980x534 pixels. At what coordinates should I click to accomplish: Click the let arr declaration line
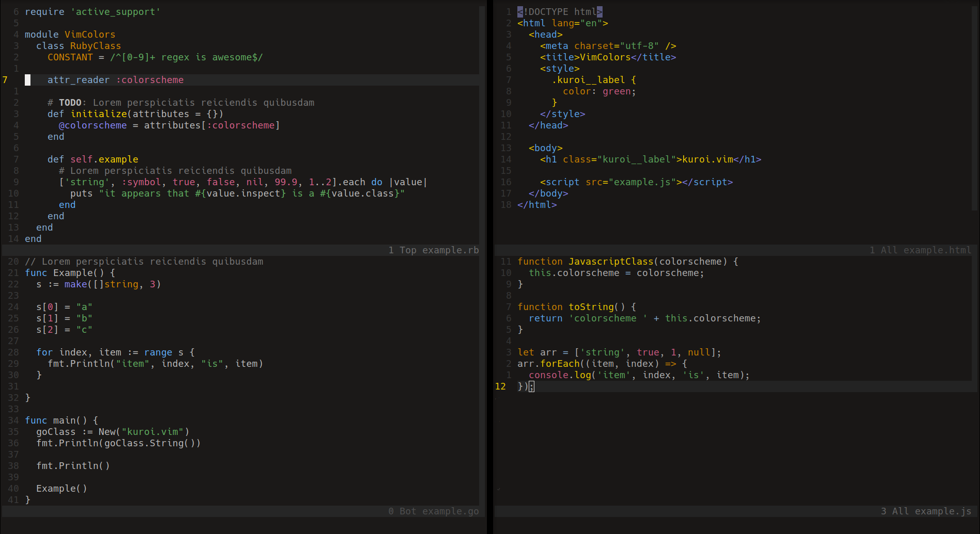[x=620, y=352]
